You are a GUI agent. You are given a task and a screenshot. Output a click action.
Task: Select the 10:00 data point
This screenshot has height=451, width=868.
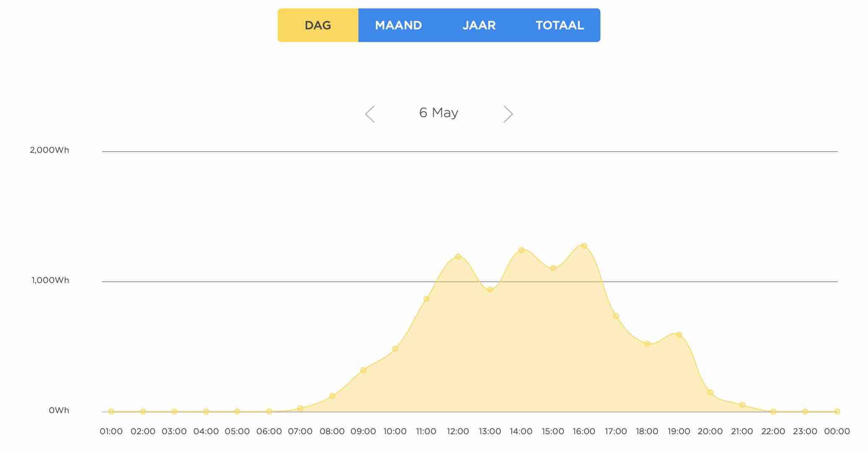click(x=395, y=349)
